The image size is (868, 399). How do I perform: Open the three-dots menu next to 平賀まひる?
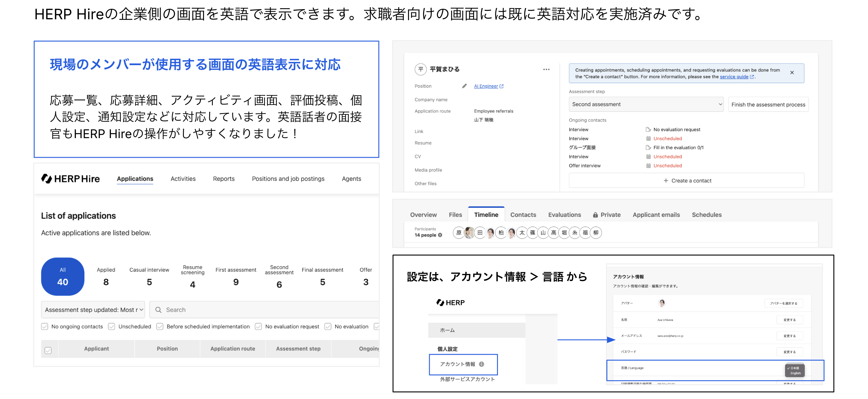point(546,69)
